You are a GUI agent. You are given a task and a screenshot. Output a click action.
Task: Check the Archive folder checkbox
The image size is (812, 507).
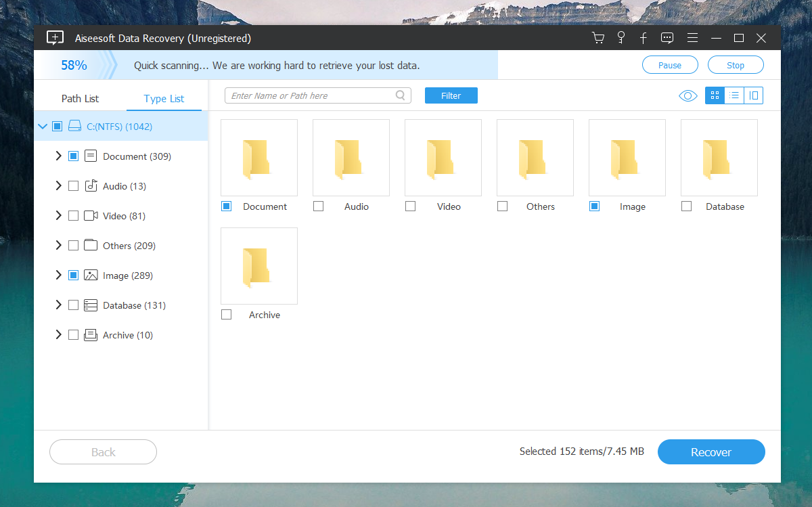(226, 314)
